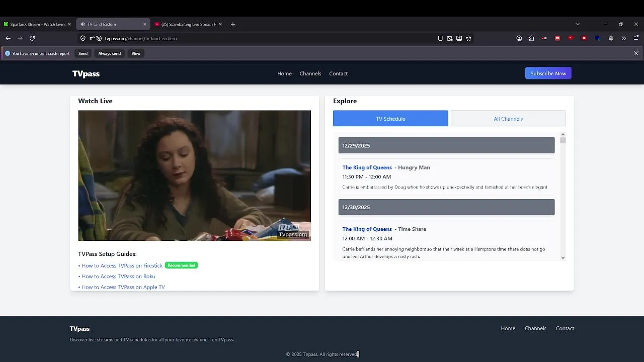Click the 12/30/2025 date header
Image resolution: width=644 pixels, height=362 pixels.
tap(446, 207)
